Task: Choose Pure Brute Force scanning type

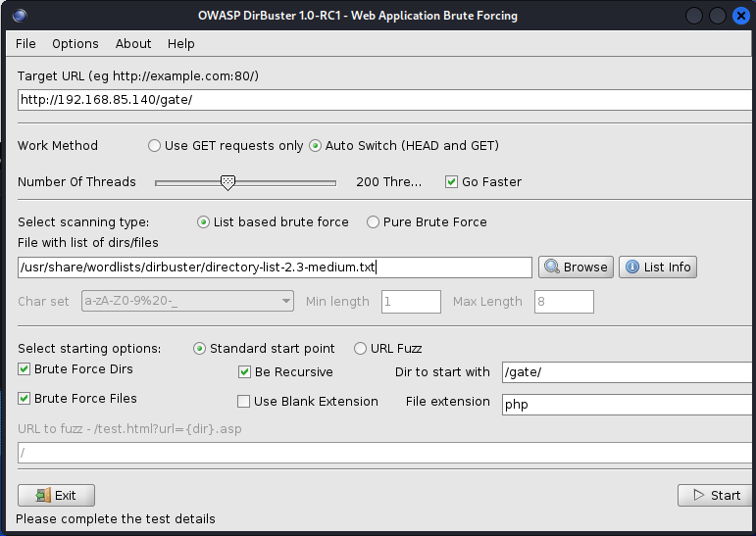Action: click(374, 222)
